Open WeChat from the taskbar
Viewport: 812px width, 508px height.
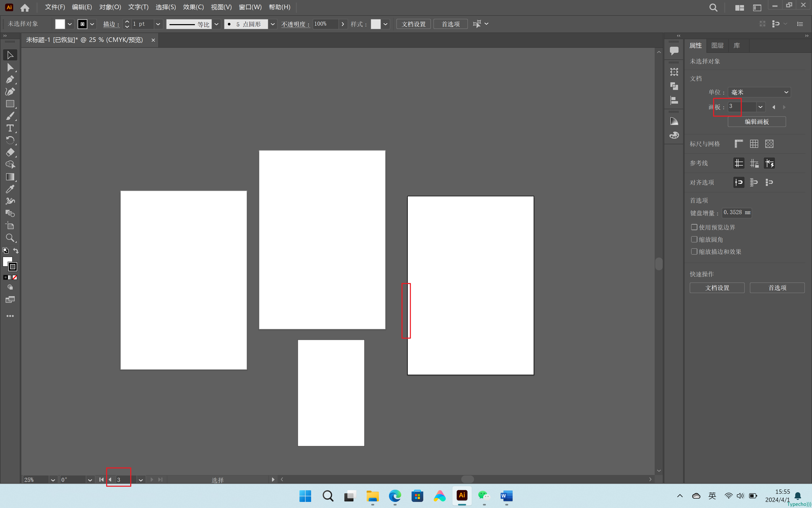pyautogui.click(x=484, y=496)
